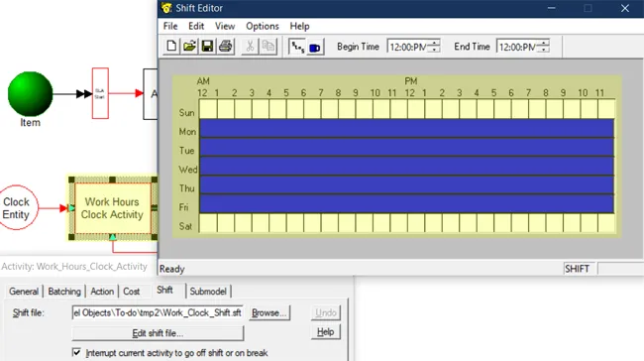Click the blue Monday shift bar
Screen dimensions: 644x361
[406, 128]
